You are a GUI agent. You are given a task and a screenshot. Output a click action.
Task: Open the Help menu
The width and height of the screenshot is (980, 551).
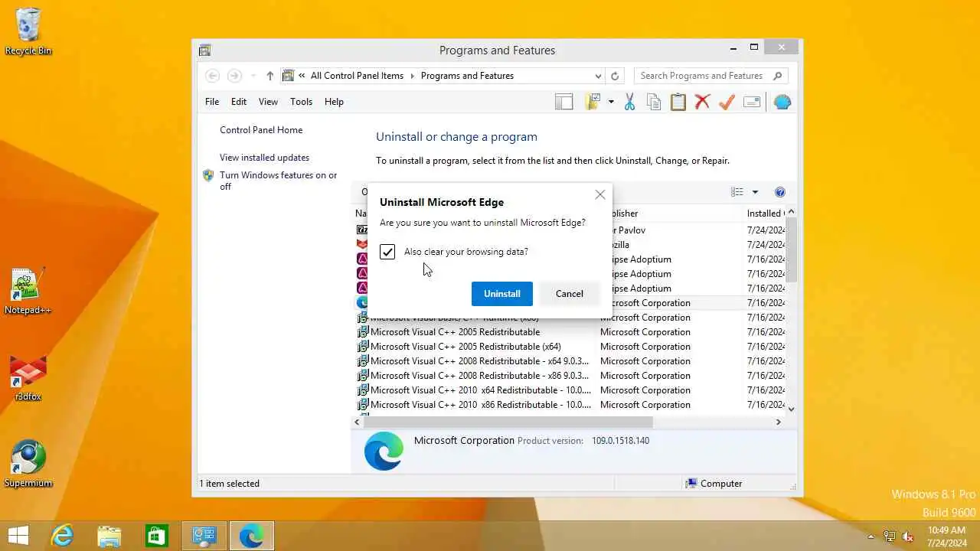(334, 102)
